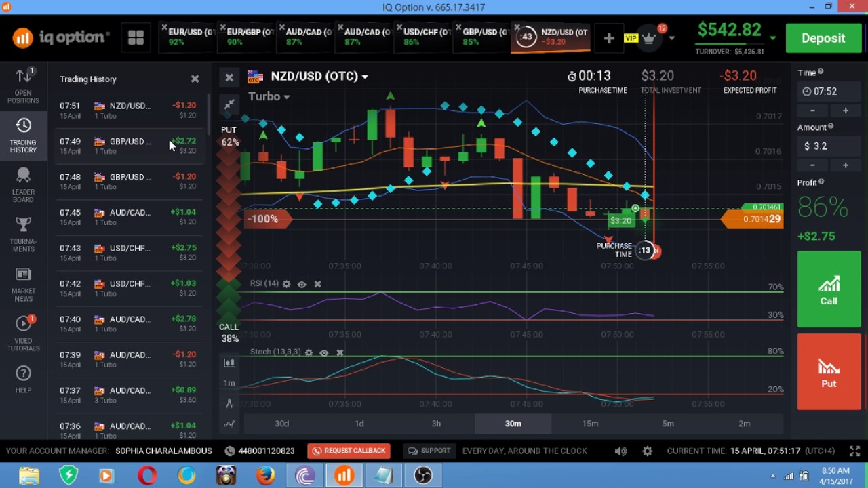Toggle Stoch (13,3,3) visibility eye
The width and height of the screenshot is (868, 488).
coord(324,352)
